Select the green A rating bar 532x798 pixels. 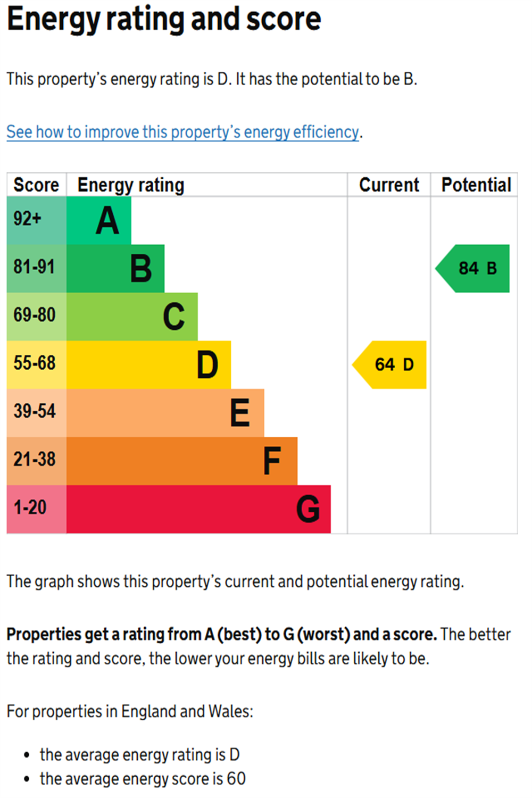tap(99, 221)
